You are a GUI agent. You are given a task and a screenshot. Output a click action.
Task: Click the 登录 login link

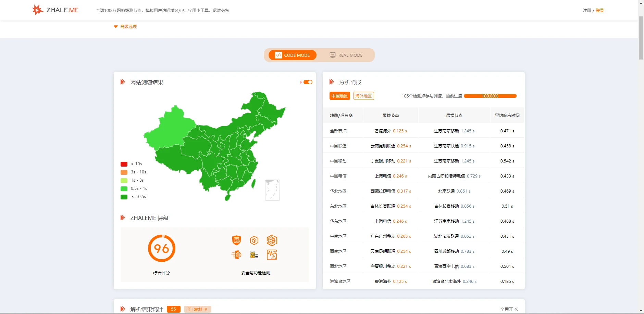(x=599, y=11)
